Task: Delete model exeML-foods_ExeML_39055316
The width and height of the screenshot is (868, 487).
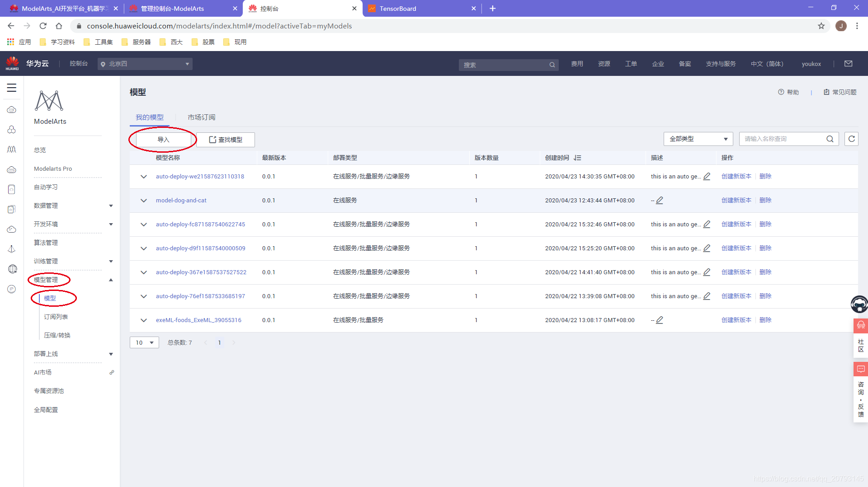Action: pyautogui.click(x=765, y=320)
